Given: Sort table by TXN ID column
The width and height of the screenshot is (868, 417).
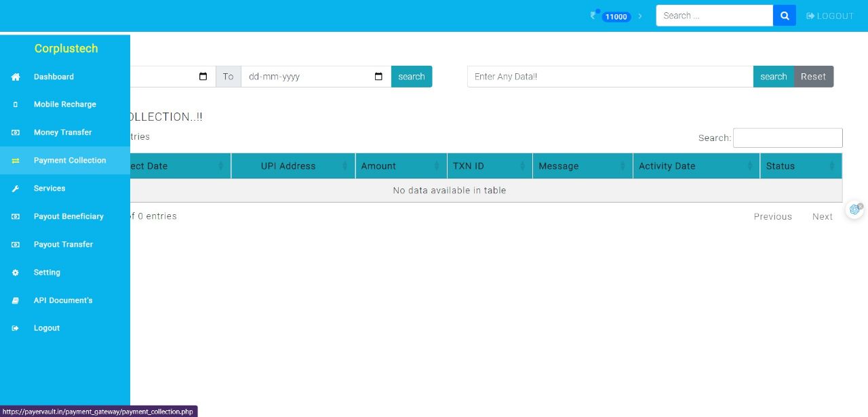Looking at the screenshot, I should (490, 166).
